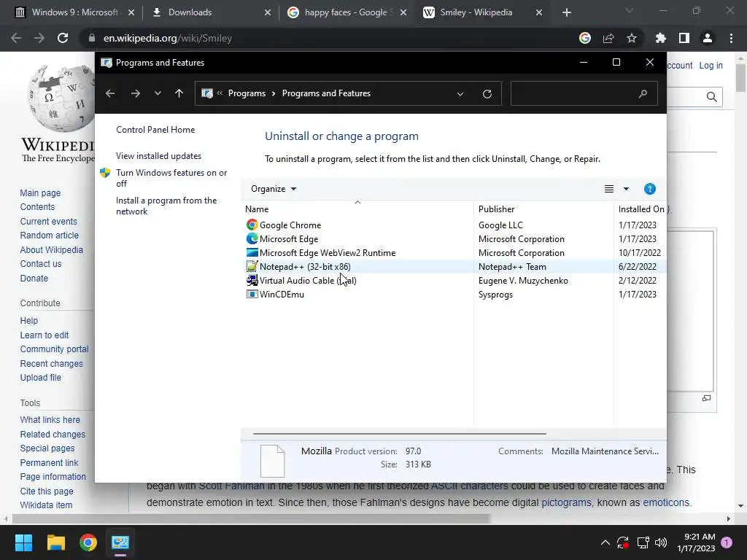
Task: Show hidden system tray icons
Action: (605, 542)
